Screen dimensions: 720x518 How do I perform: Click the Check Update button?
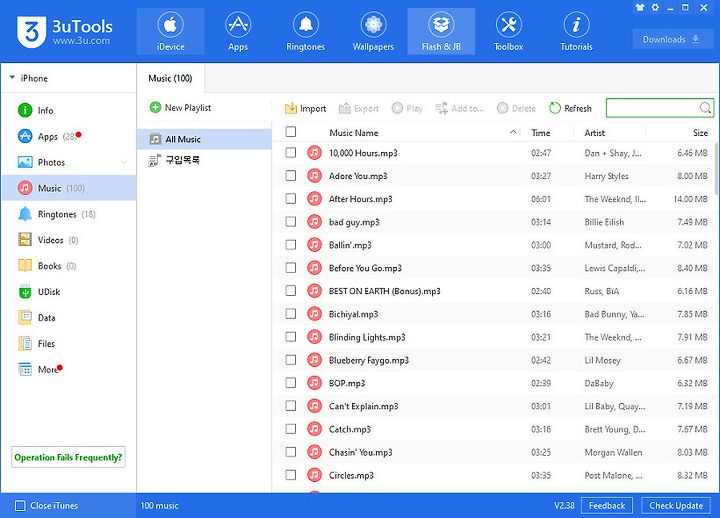676,506
